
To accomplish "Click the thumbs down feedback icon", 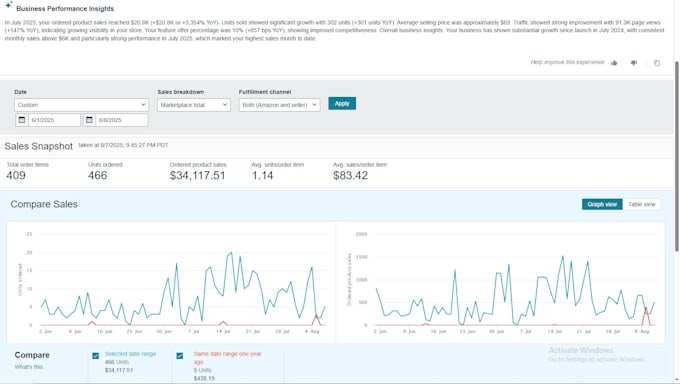I will pos(634,63).
